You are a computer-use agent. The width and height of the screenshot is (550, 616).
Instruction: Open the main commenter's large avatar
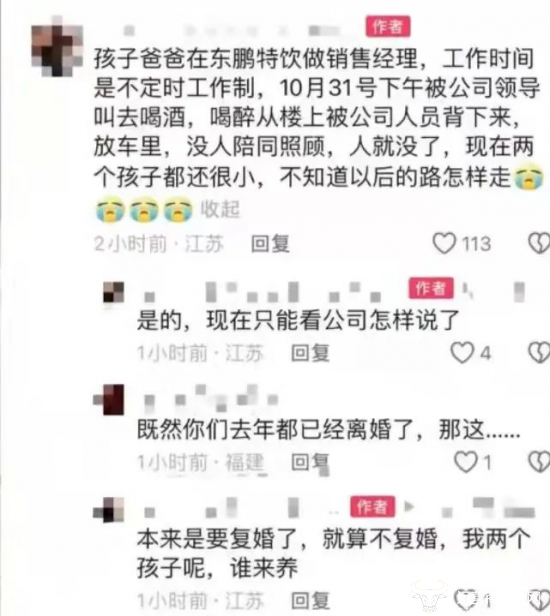click(x=57, y=46)
